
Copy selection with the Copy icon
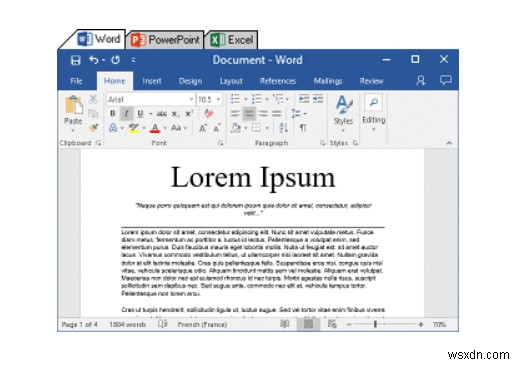[93, 113]
